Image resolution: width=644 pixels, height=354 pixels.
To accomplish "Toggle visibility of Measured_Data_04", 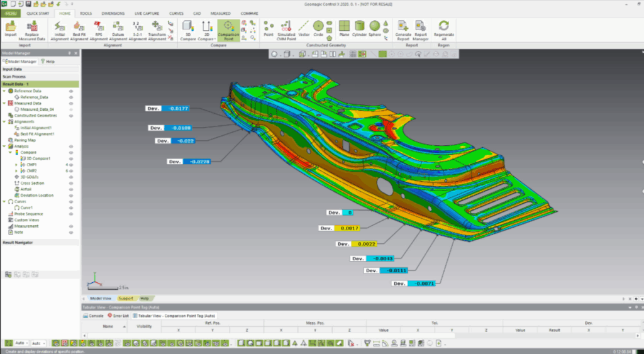I will coord(71,109).
